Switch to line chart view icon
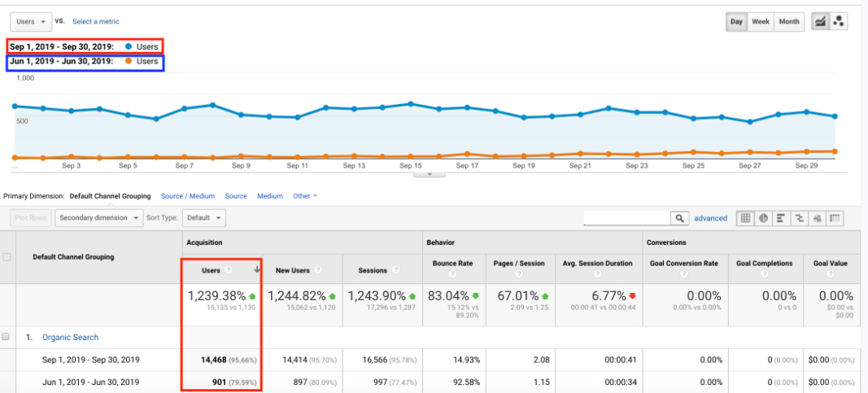This screenshot has width=868, height=393. tap(821, 22)
